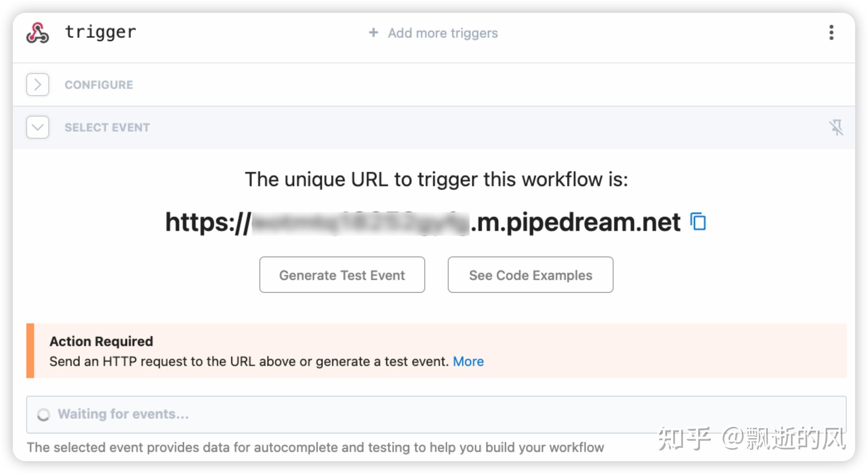Viewport: 868px width, 474px height.
Task: Toggle the pin icon on Select Event
Action: pos(836,127)
